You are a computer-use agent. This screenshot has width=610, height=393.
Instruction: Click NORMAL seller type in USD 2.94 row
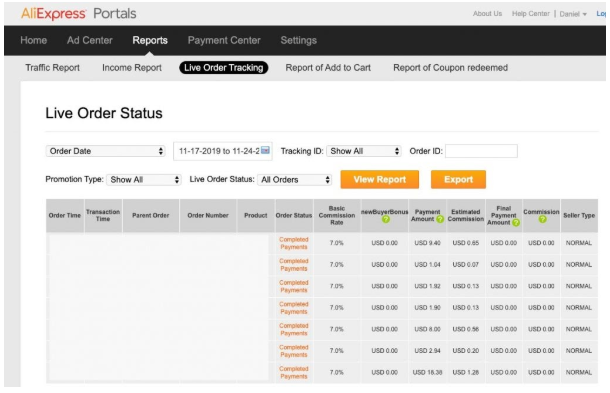(x=579, y=351)
